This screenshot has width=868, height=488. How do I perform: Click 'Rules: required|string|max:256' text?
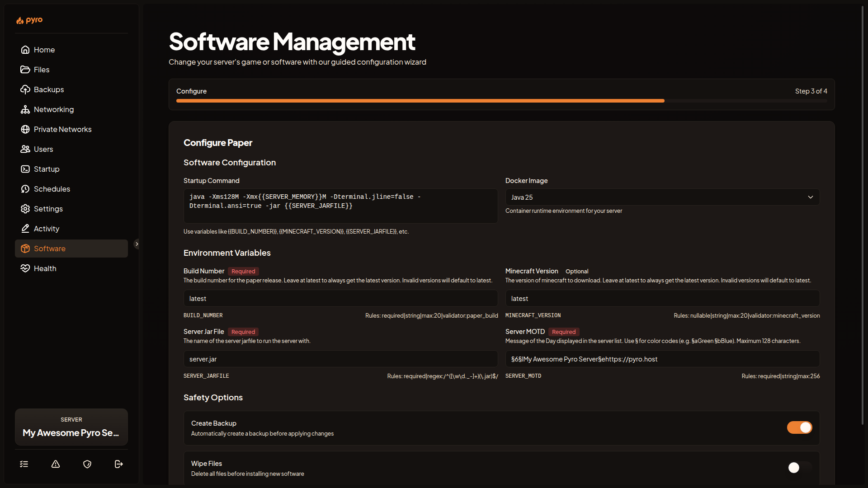780,376
